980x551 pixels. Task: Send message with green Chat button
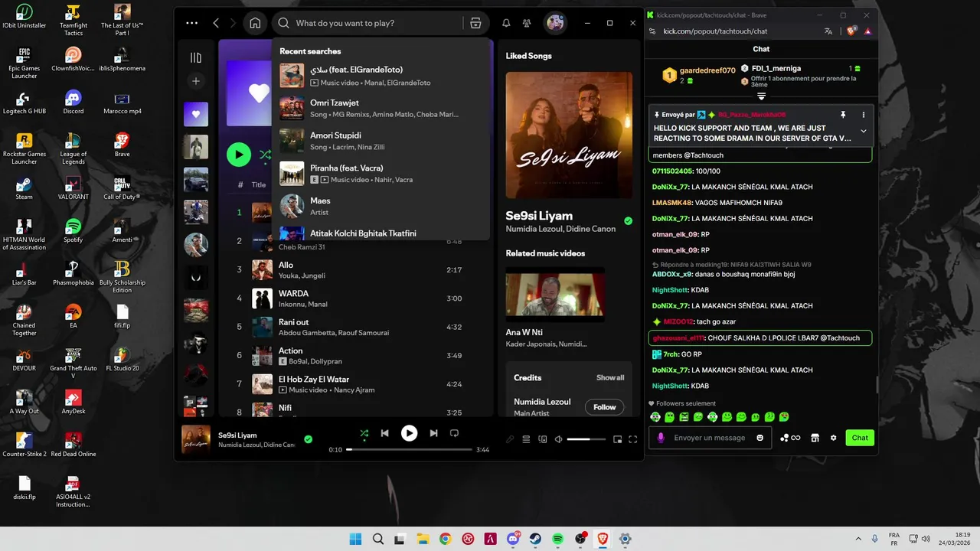[860, 438]
